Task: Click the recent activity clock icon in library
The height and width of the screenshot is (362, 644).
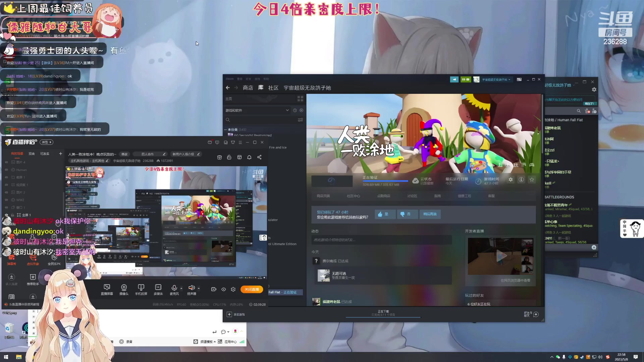Action: pyautogui.click(x=295, y=110)
